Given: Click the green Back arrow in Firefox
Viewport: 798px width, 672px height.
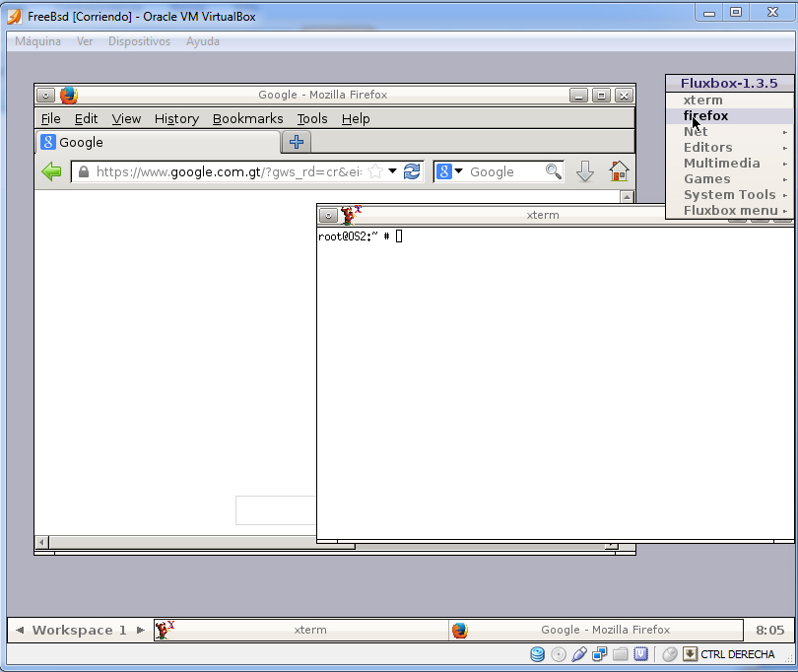Looking at the screenshot, I should click(51, 171).
